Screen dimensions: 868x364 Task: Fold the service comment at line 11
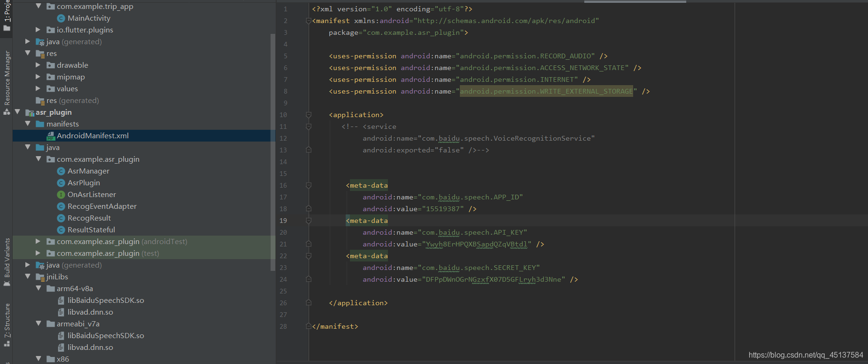[309, 127]
